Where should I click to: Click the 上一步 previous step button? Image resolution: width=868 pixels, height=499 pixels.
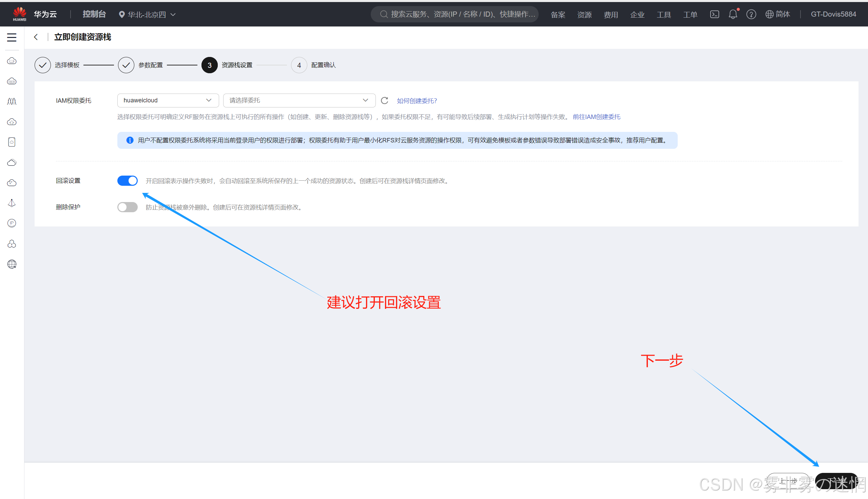(788, 481)
